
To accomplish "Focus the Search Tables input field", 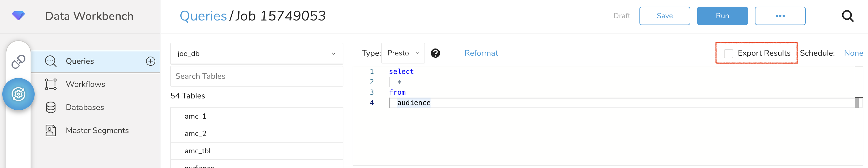I will [x=257, y=76].
